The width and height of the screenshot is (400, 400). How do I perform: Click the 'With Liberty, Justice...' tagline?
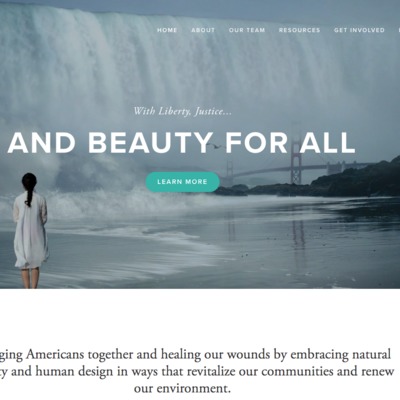pos(182,111)
